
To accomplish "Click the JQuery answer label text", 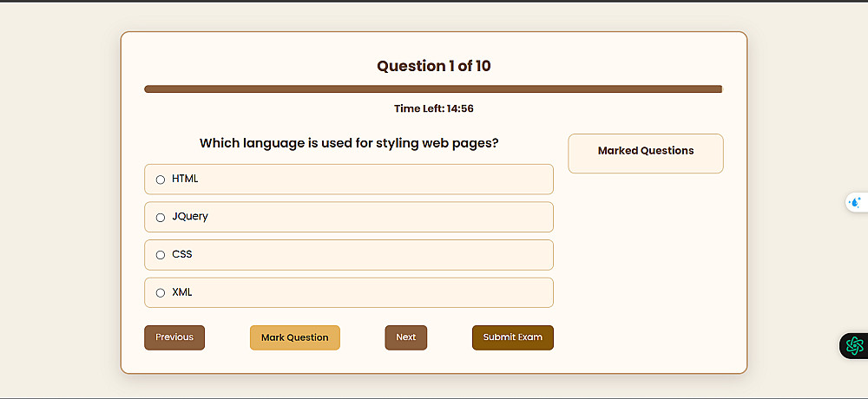I will (x=190, y=217).
